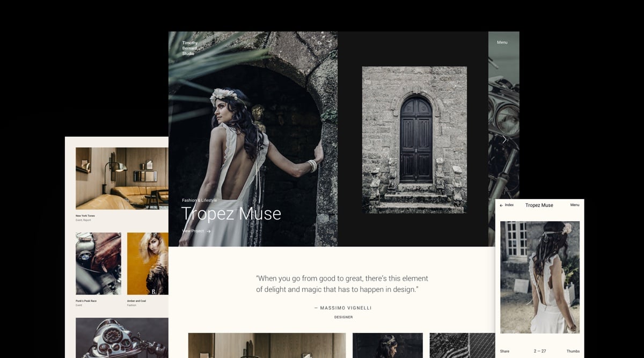Click the Amber and Coal project title
This screenshot has width=644, height=358.
point(136,301)
